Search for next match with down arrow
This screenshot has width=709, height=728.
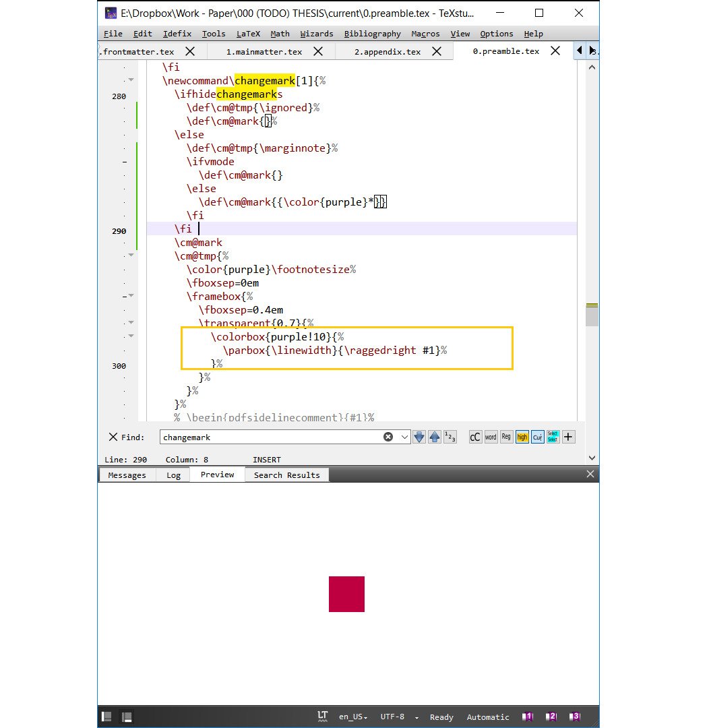[x=419, y=437]
